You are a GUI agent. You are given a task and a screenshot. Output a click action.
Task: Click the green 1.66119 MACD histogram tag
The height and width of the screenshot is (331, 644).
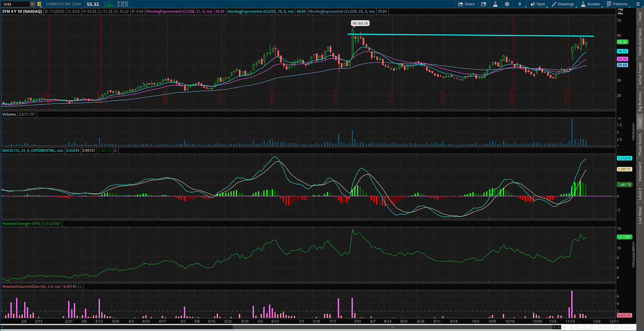(x=624, y=185)
